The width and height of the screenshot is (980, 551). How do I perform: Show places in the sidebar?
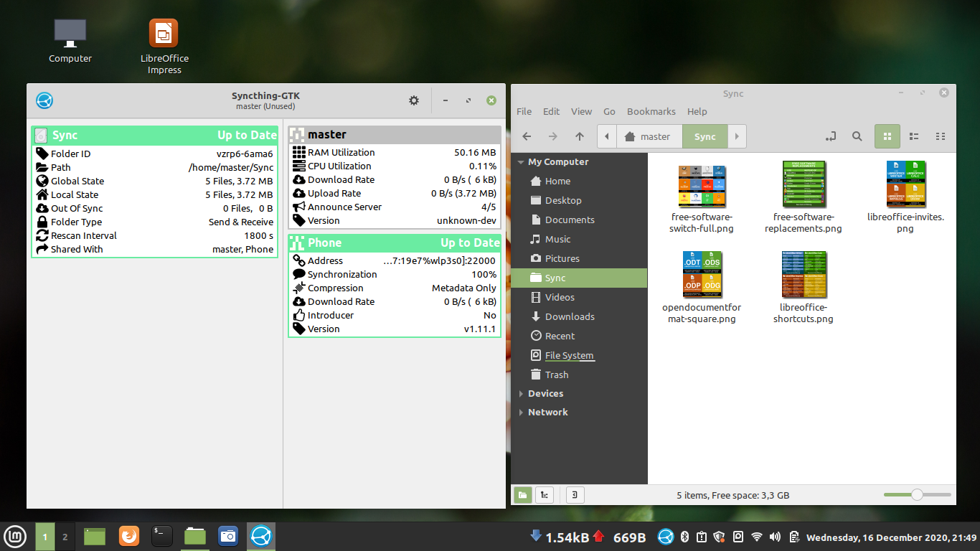pyautogui.click(x=523, y=494)
